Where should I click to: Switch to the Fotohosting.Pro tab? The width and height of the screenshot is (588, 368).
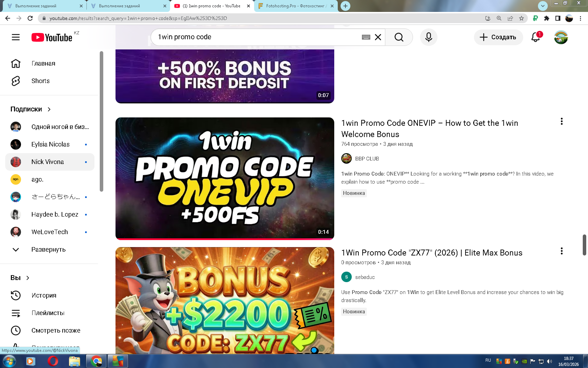[296, 6]
